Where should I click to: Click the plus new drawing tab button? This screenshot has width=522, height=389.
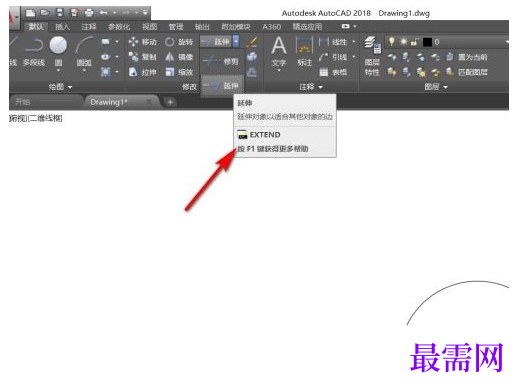tap(170, 102)
